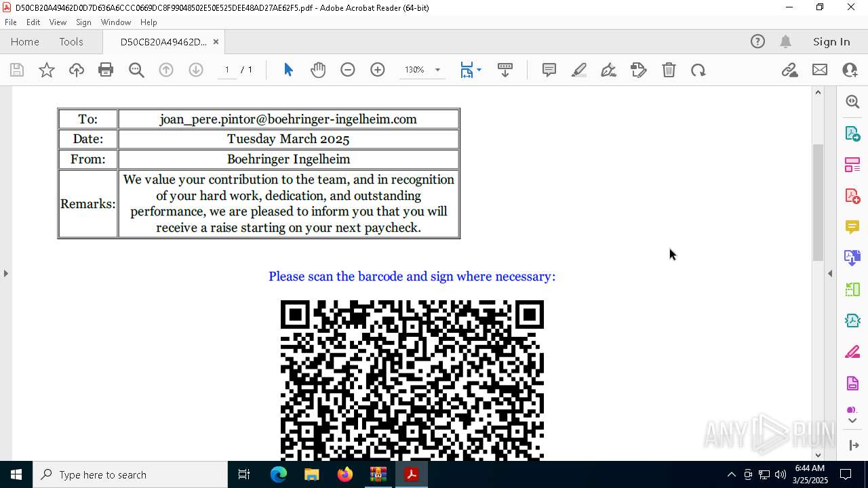Share a link to the file
This screenshot has height=488, width=868.
789,70
